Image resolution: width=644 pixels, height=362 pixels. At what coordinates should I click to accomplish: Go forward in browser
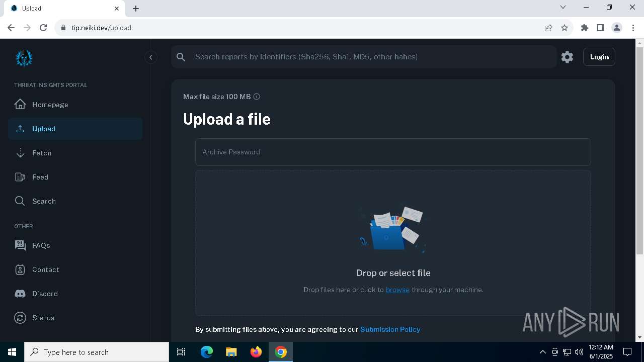pos(27,28)
